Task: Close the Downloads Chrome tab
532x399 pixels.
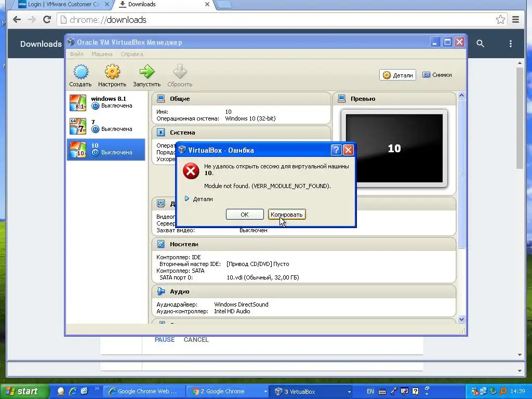Action: (207, 4)
